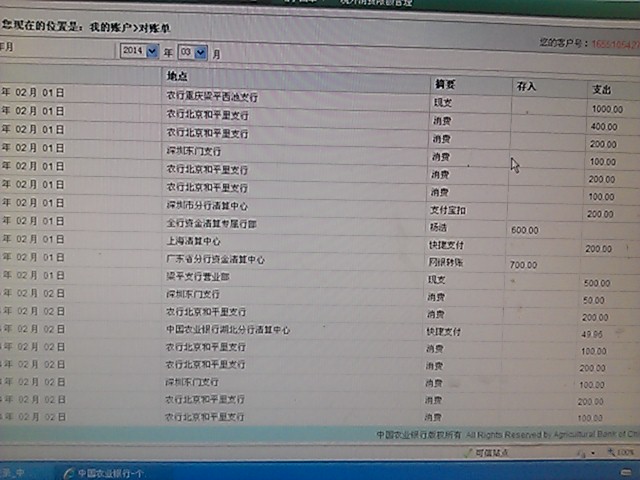
Task: Select the 上海清算中心 location cell
Action: point(193,241)
